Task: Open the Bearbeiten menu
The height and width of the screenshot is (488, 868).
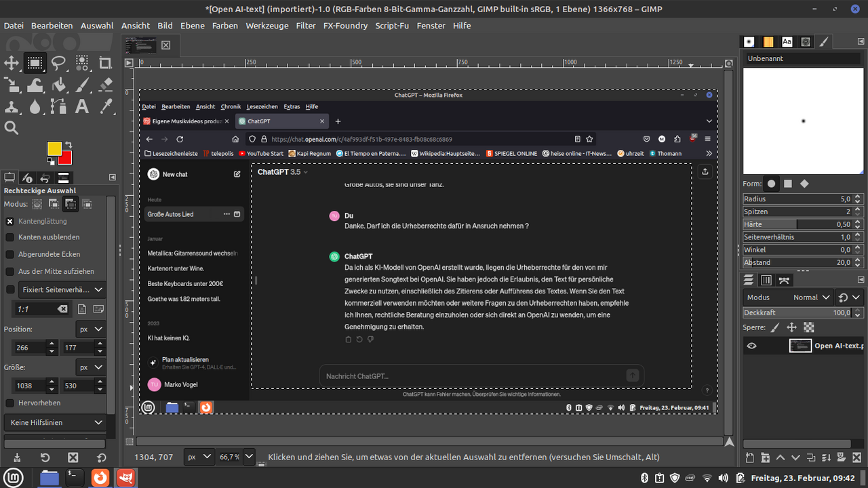Action: [x=52, y=26]
